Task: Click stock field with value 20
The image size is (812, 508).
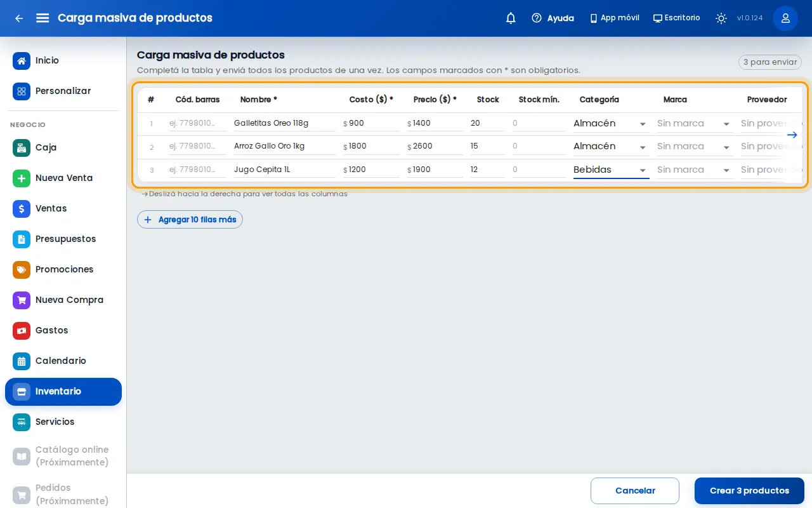Action: tap(487, 123)
